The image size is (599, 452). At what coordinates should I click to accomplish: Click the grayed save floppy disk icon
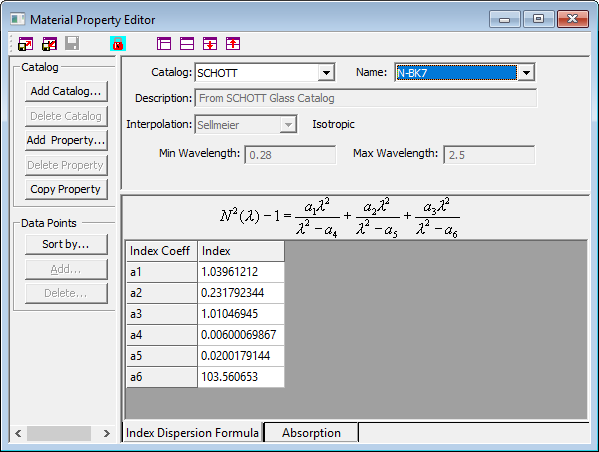click(x=72, y=44)
